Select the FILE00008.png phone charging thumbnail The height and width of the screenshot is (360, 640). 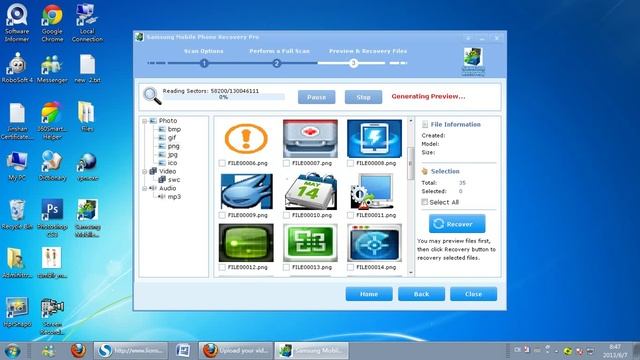click(374, 139)
